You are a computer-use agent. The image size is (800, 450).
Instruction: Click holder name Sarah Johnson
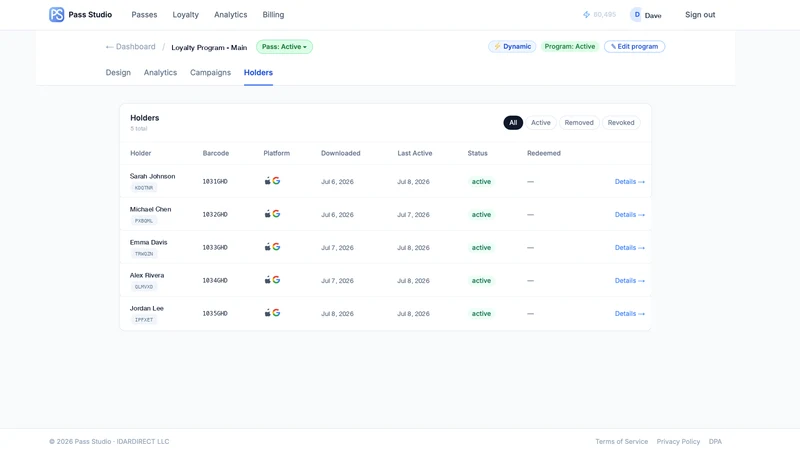point(153,176)
